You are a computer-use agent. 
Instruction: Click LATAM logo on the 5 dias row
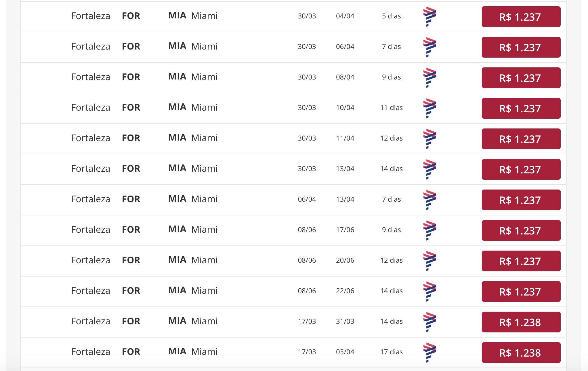pos(429,17)
